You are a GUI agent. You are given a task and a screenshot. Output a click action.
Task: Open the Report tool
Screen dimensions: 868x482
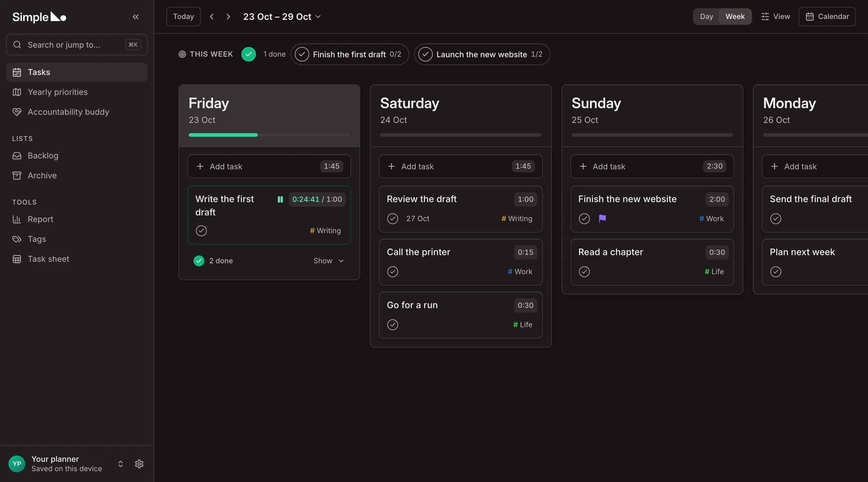coord(77,219)
